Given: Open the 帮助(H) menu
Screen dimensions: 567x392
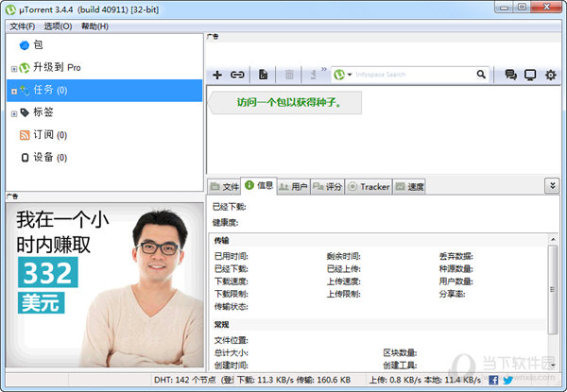Looking at the screenshot, I should [x=94, y=26].
